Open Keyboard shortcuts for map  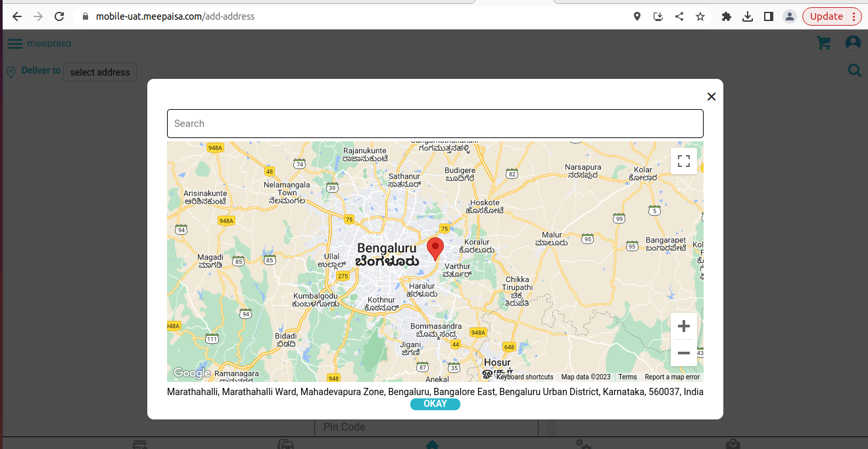point(525,377)
